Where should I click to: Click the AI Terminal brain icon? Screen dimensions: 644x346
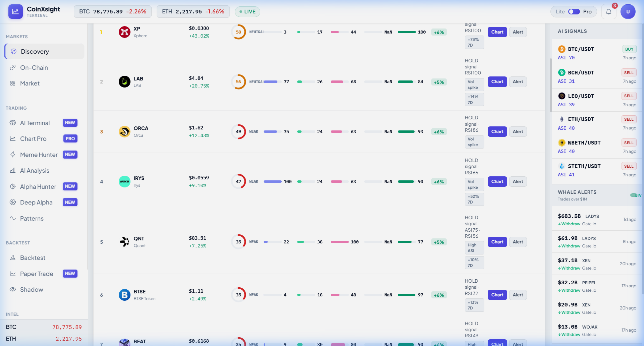point(13,123)
